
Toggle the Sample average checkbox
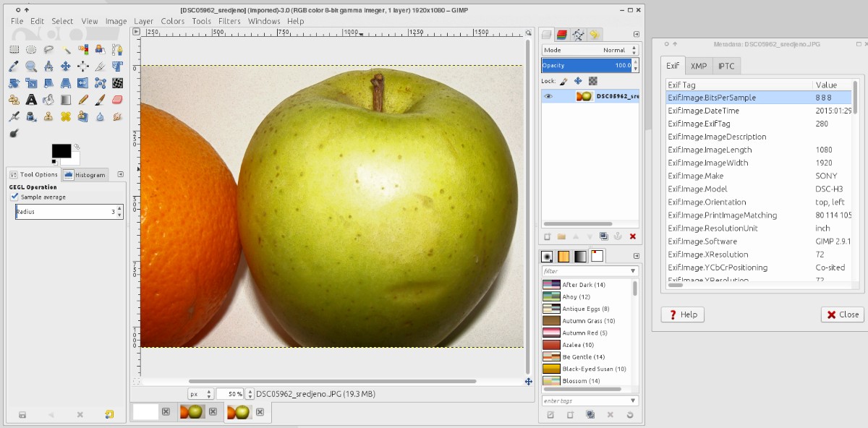pyautogui.click(x=14, y=197)
